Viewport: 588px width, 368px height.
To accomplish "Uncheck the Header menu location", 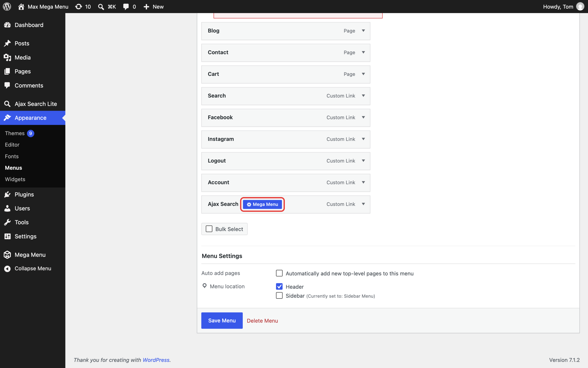I will tap(279, 287).
